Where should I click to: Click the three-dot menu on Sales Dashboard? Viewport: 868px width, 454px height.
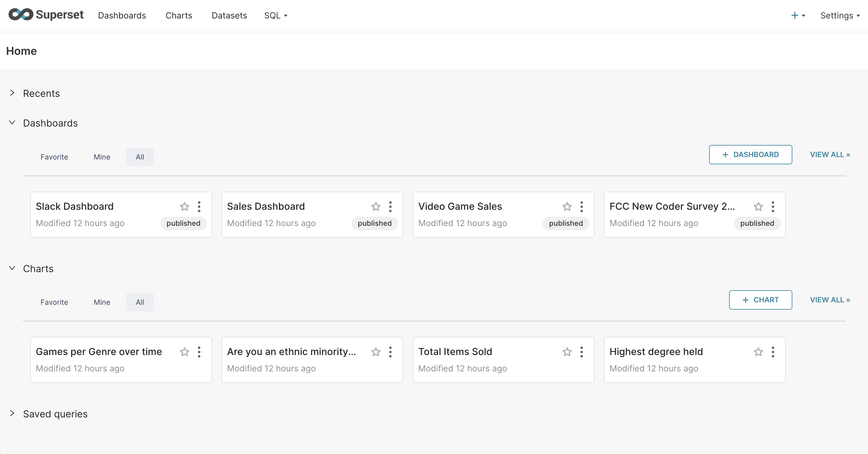tap(392, 207)
